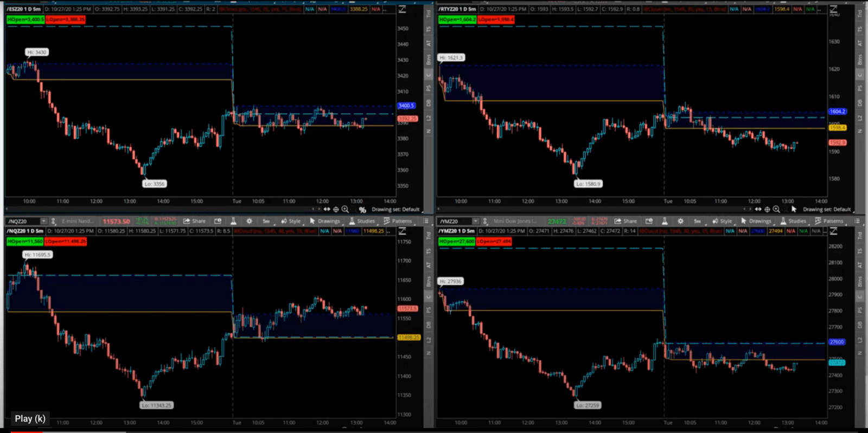Select crosshair icon under /ES chart
This screenshot has width=868, height=433.
pos(336,209)
